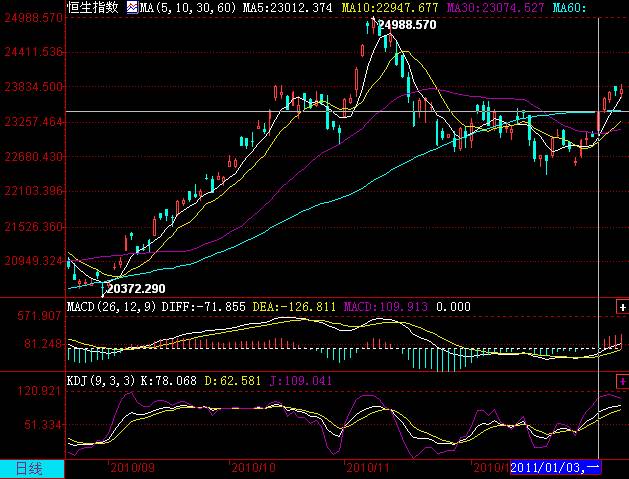Select the 日线 daily period tab
This screenshot has width=629, height=479.
(32, 469)
